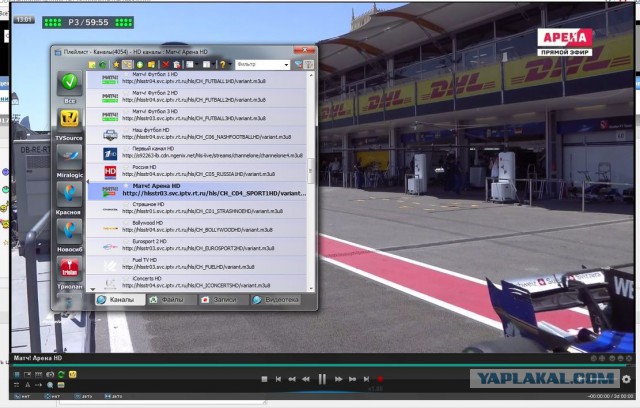Open the TVSource provider in the sidebar

click(x=69, y=120)
